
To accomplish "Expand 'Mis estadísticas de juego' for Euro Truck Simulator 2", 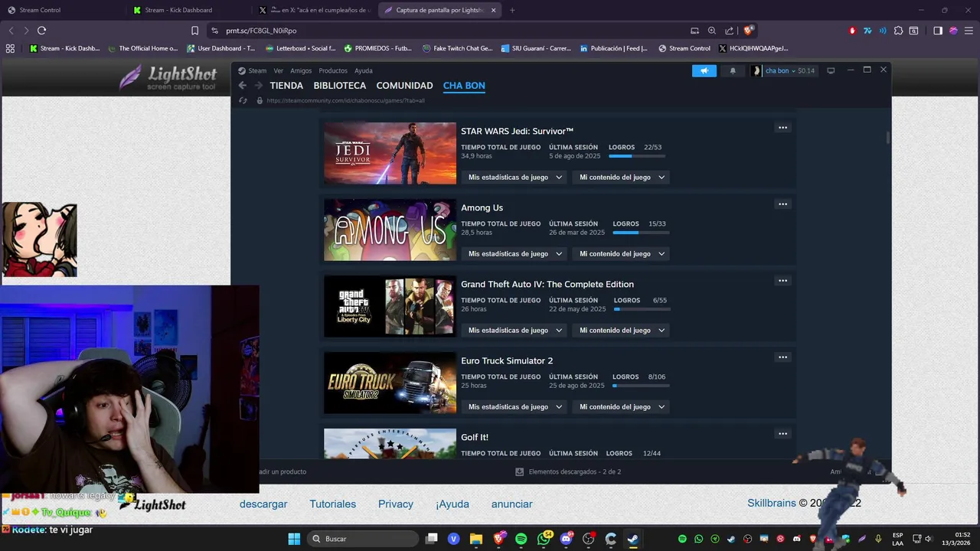I will coord(514,406).
